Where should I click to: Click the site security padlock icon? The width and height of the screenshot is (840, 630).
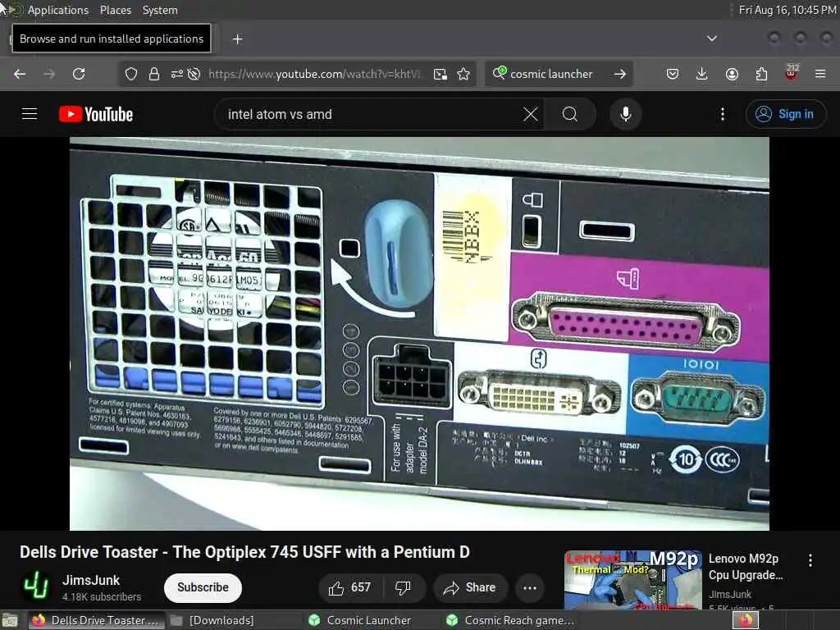[x=154, y=74]
